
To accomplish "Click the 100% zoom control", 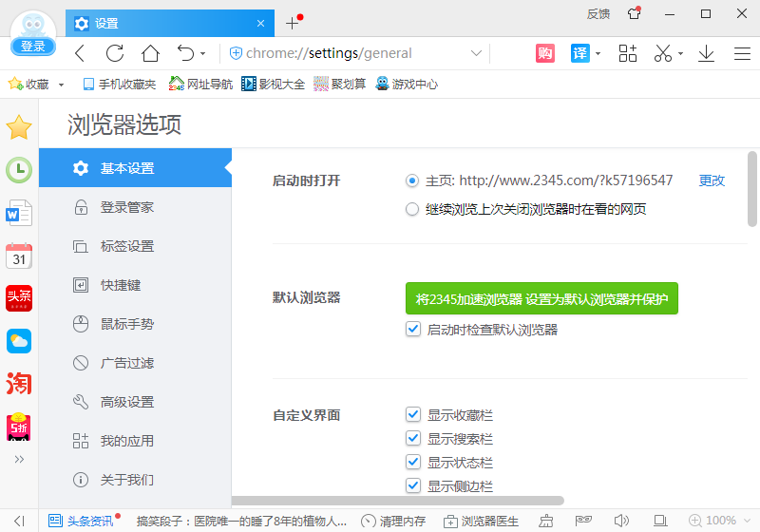I will click(x=712, y=521).
